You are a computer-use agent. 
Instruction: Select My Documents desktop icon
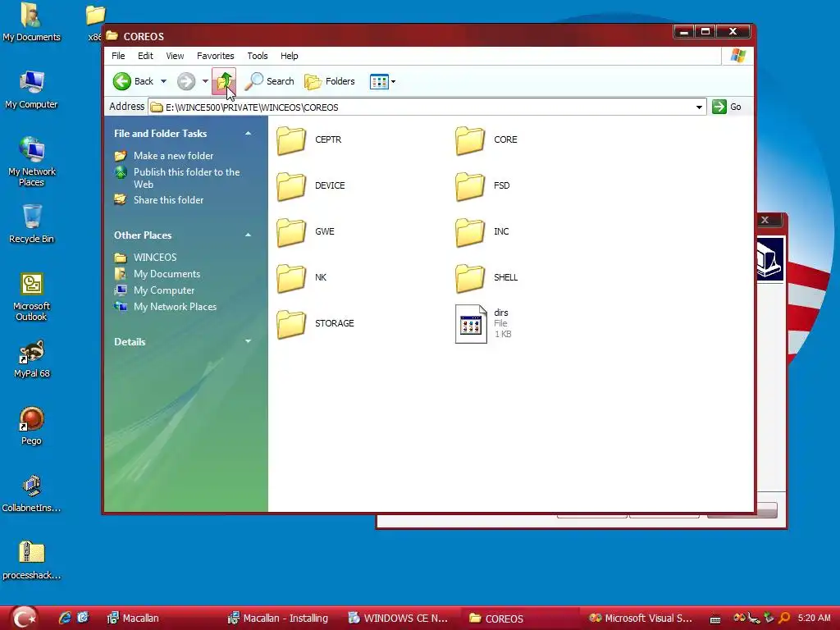(x=31, y=21)
